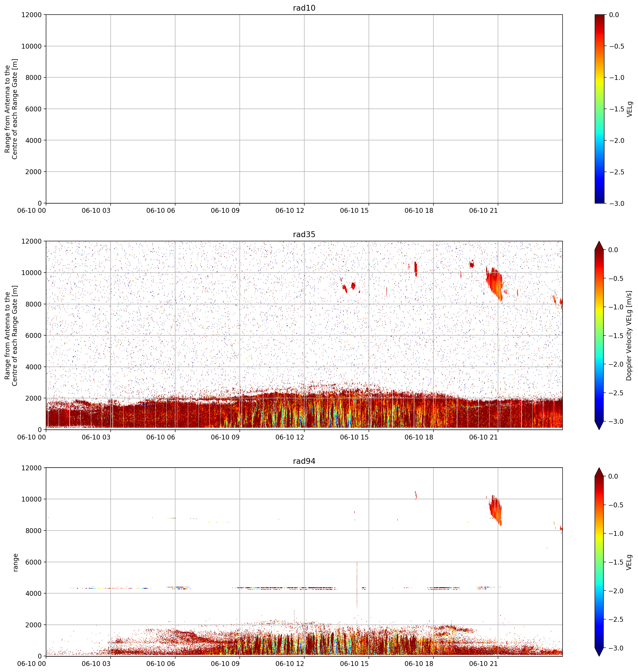The height and width of the screenshot is (672, 638).
Task: Click the −2.0 tick on rad35 colorbar
Action: 616,364
